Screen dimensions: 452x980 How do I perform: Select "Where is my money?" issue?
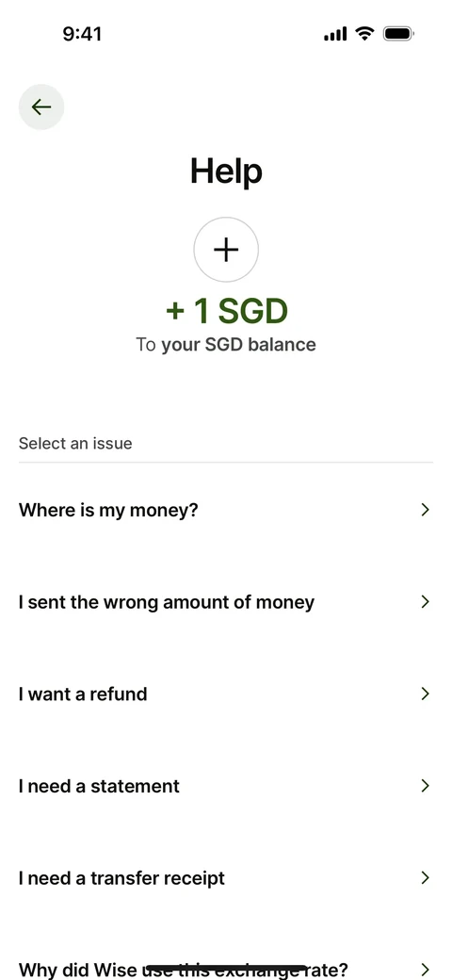(x=226, y=510)
